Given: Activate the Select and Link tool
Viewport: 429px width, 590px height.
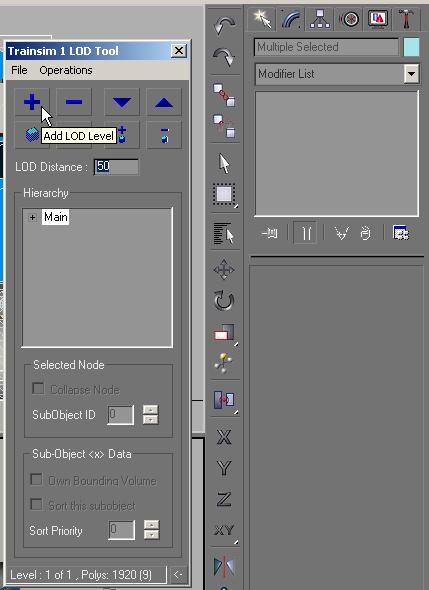Looking at the screenshot, I should pyautogui.click(x=224, y=95).
